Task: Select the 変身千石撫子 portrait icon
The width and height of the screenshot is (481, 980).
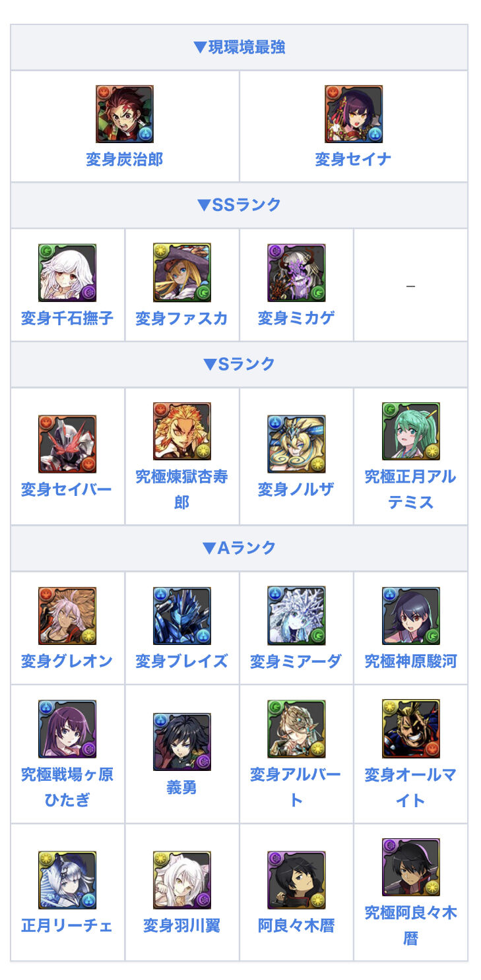Action: (67, 273)
